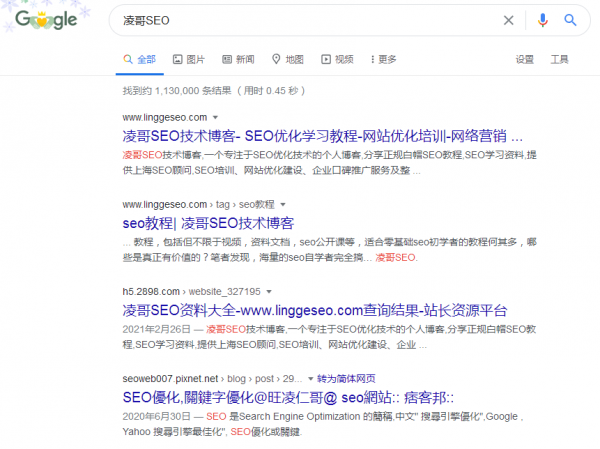Click inside the 凌哥SEO search field
600x449 pixels.
306,20
